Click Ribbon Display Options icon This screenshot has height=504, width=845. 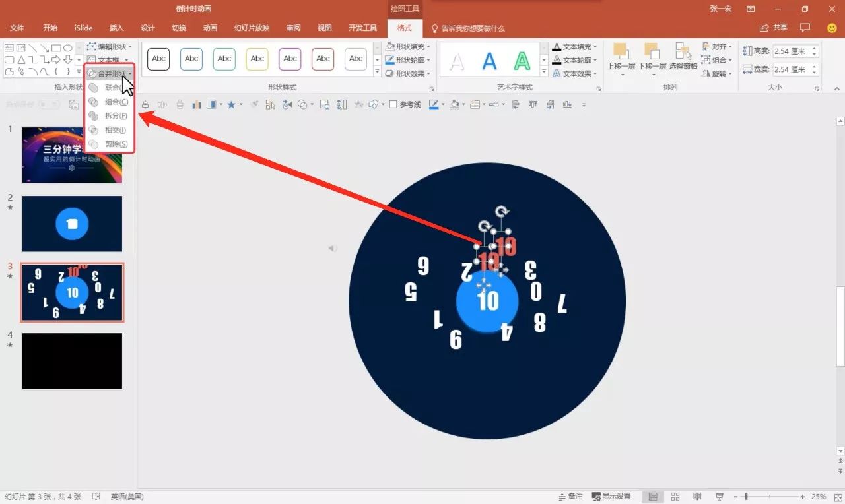coord(751,9)
